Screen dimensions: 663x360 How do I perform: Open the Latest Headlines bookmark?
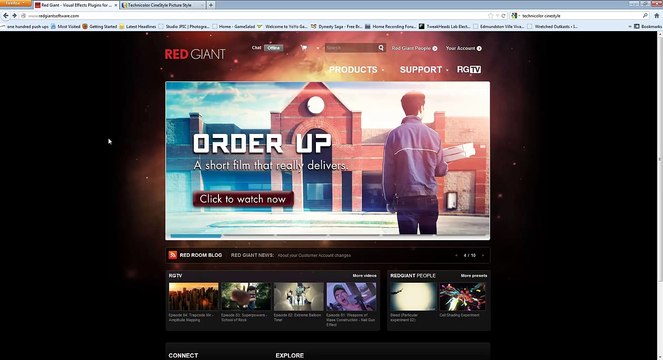pyautogui.click(x=138, y=26)
